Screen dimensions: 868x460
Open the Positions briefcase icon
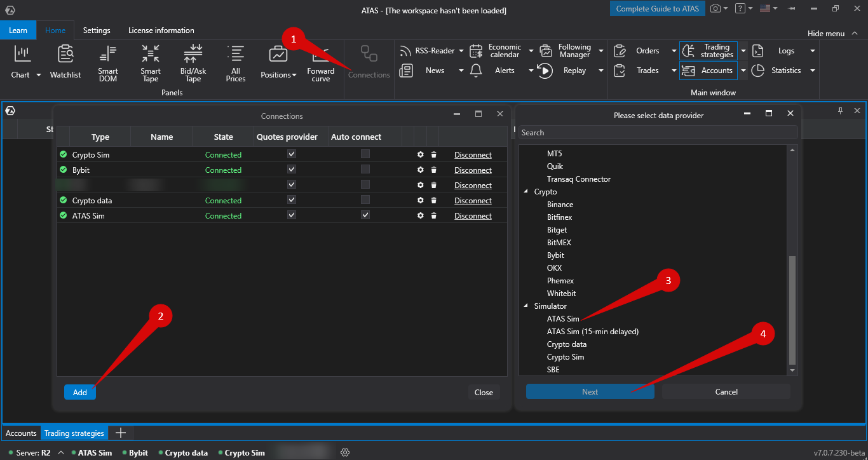(278, 55)
